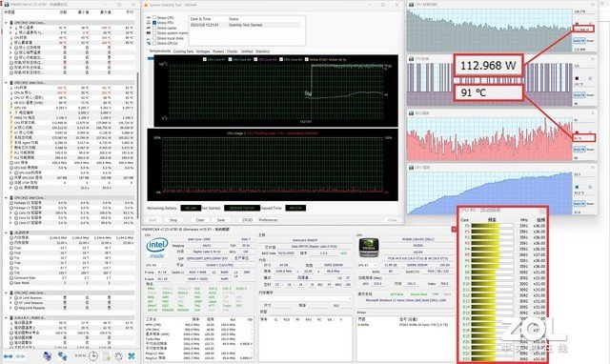Click the blue X close-sensors icon
610x364 pixels.
click(x=132, y=355)
